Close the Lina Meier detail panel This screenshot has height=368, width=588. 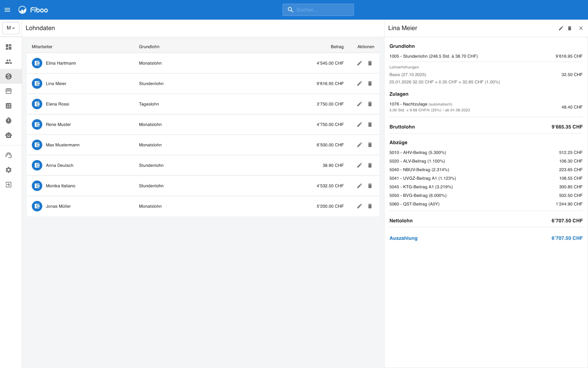pos(581,28)
